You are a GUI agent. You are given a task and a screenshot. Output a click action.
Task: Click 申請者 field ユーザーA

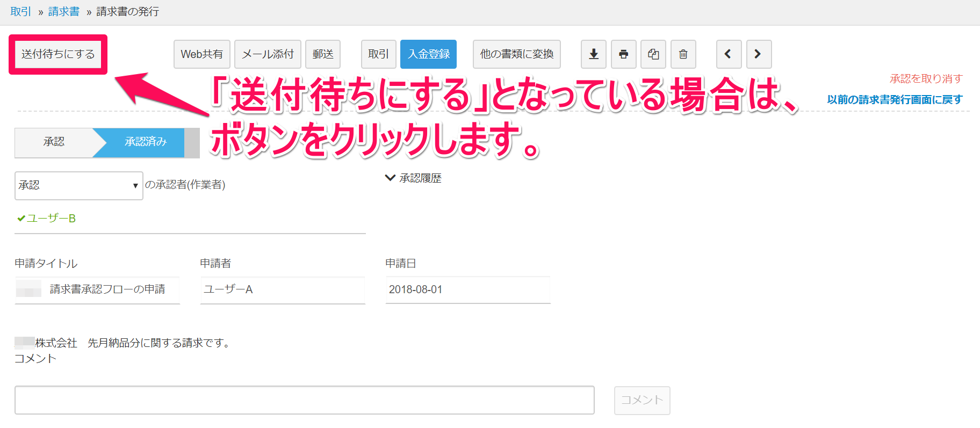tap(283, 290)
